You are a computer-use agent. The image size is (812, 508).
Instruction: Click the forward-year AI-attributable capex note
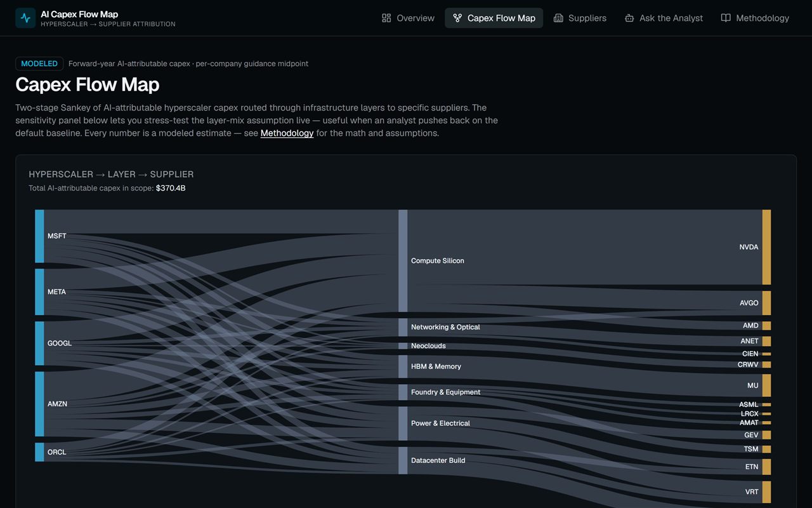pyautogui.click(x=188, y=63)
